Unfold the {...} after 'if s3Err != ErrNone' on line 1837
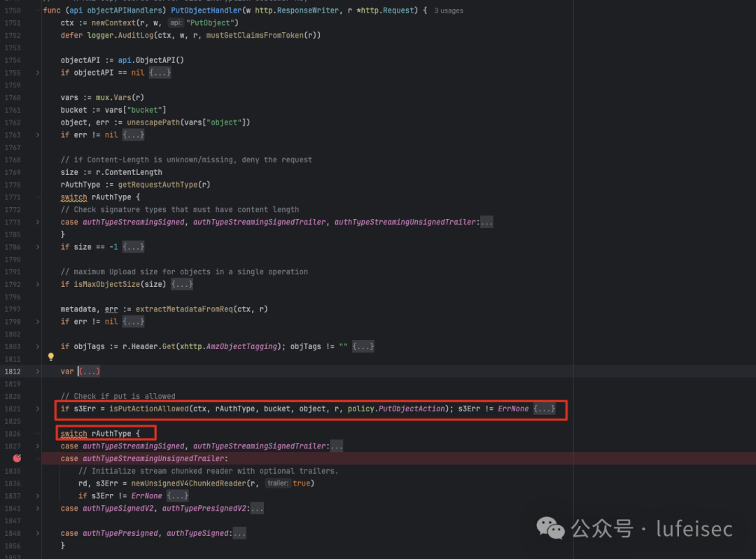Image resolution: width=756 pixels, height=559 pixels. coord(177,496)
